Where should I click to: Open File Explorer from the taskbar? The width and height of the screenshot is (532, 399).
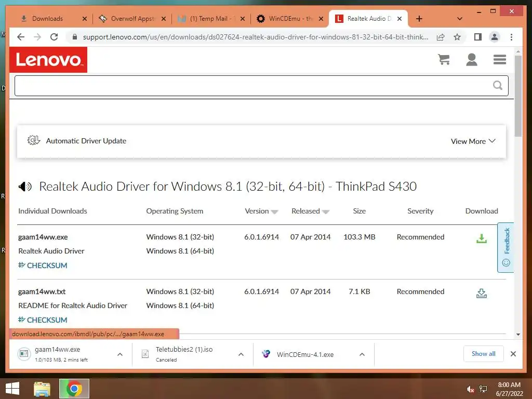click(x=42, y=389)
